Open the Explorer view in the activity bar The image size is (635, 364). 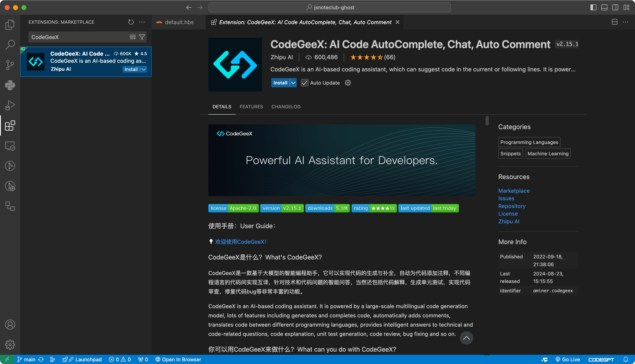coord(10,25)
